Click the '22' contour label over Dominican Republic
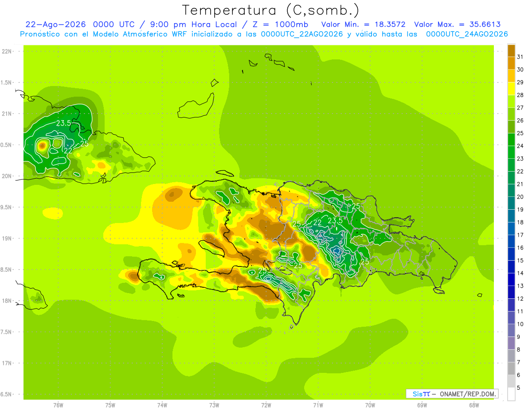 pyautogui.click(x=317, y=223)
